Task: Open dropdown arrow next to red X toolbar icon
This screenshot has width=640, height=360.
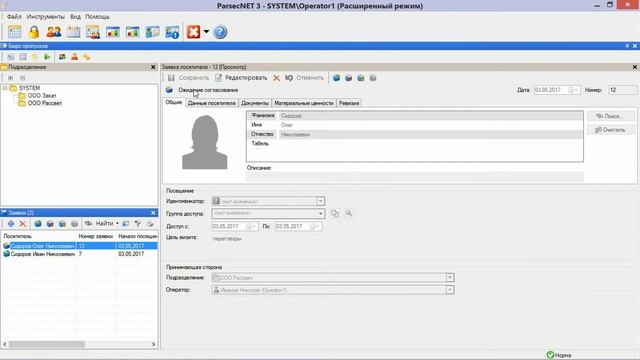Action: pos(206,32)
